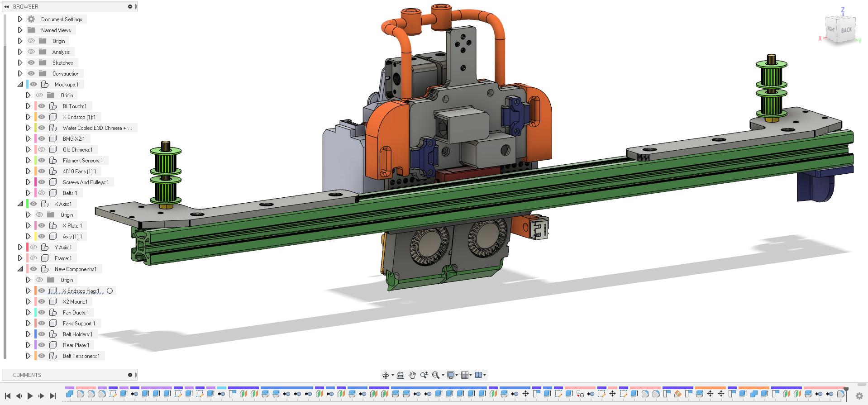Click the Named Views folder icon
The height and width of the screenshot is (405, 868).
pyautogui.click(x=31, y=30)
